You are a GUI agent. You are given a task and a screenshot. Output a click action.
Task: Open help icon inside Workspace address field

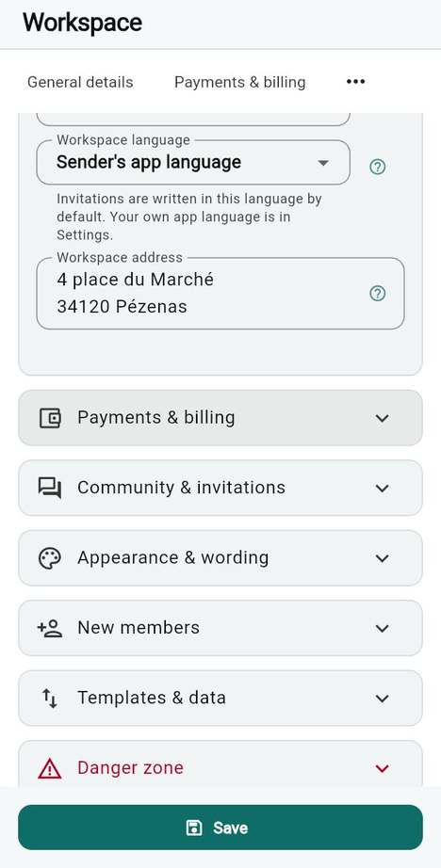pos(377,294)
